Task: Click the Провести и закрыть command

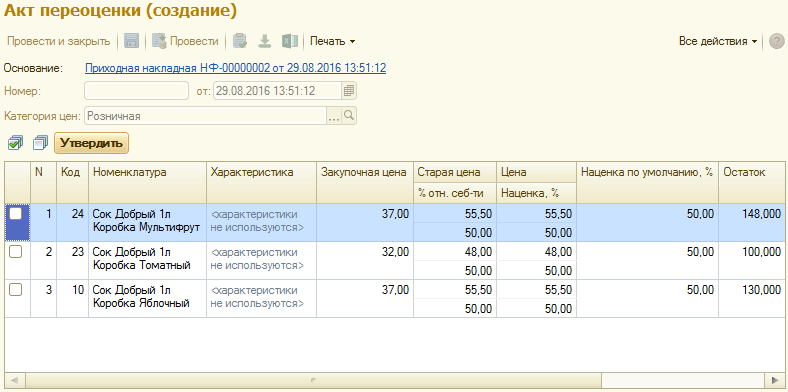Action: coord(58,41)
